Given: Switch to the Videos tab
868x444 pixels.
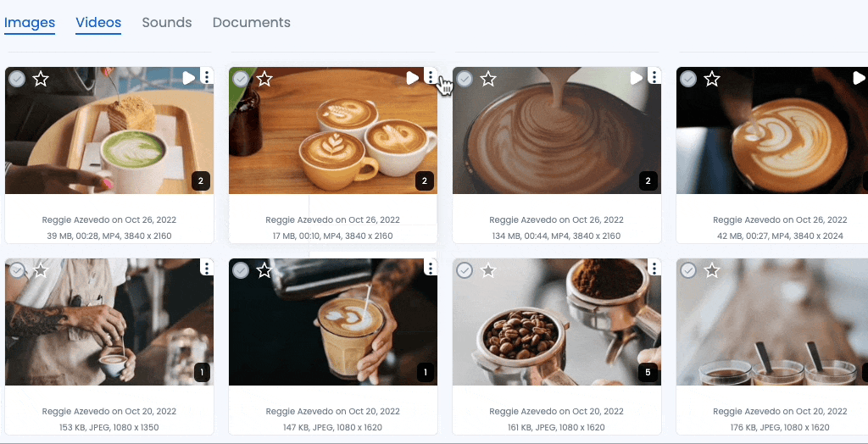Looking at the screenshot, I should [98, 23].
